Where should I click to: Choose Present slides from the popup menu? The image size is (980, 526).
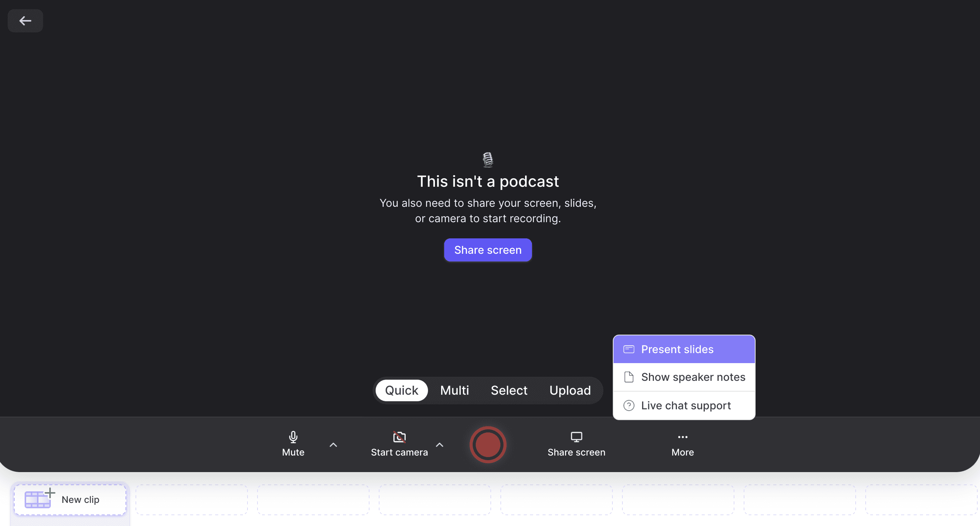point(684,349)
